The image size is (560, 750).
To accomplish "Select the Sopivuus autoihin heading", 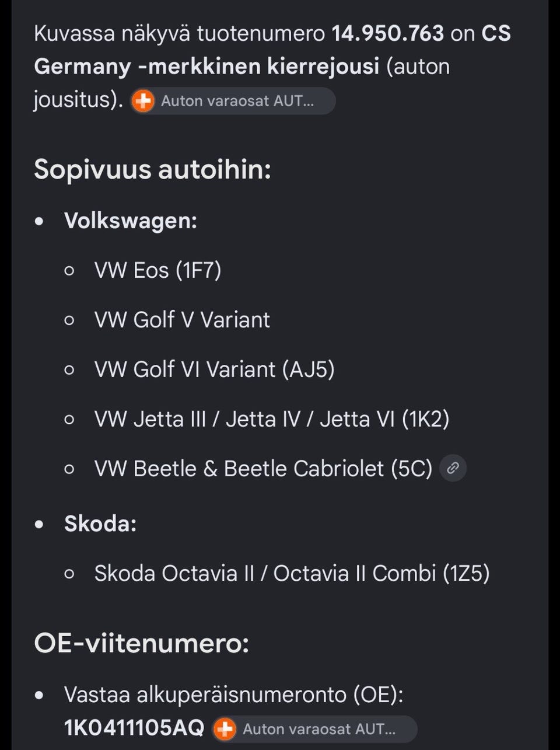I will tap(152, 170).
